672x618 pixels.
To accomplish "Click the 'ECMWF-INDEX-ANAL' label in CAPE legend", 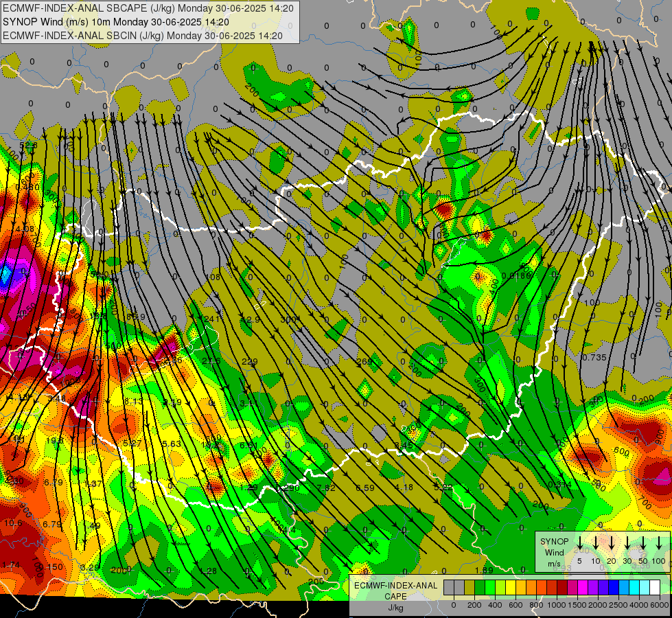I will point(395,586).
